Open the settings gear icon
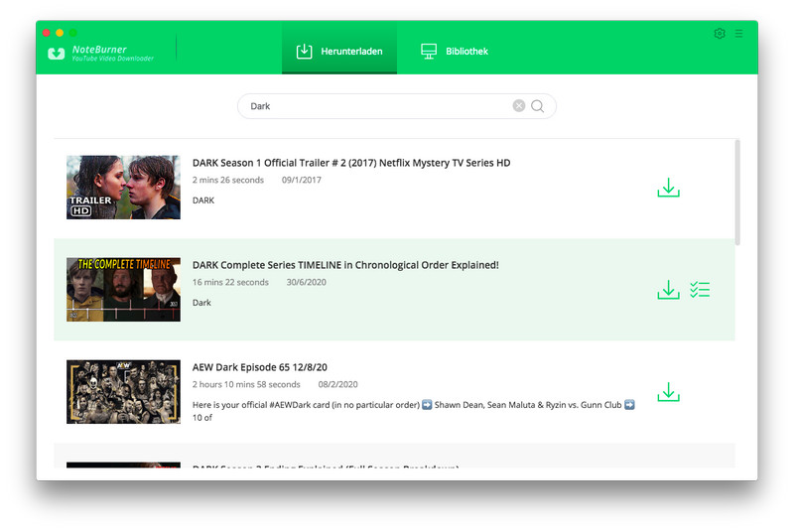 coord(719,34)
